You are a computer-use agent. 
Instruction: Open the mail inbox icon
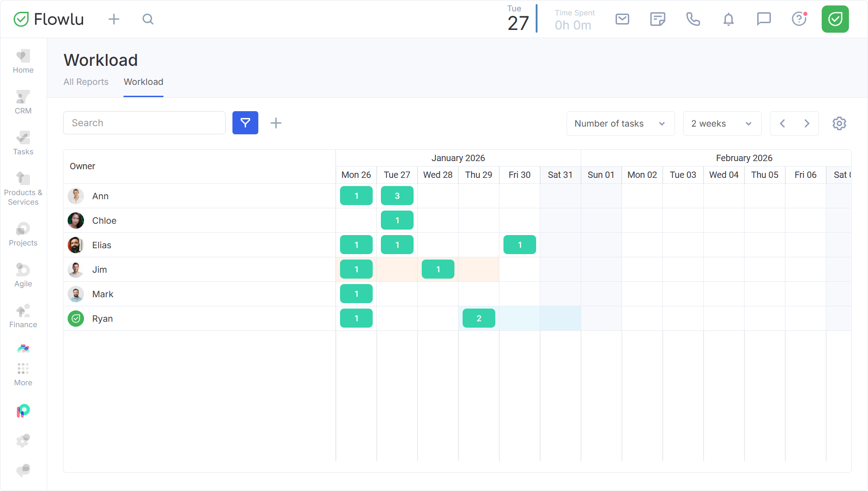[622, 19]
